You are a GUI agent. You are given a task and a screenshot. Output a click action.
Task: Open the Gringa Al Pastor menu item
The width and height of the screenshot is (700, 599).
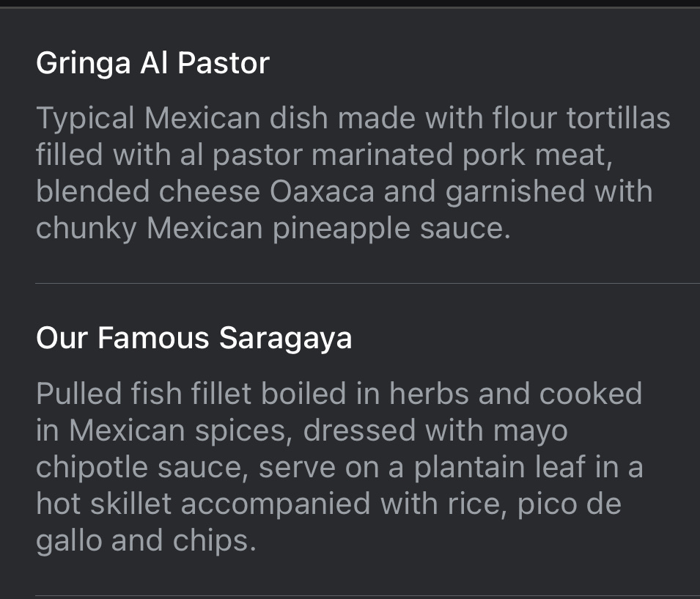tap(350, 146)
